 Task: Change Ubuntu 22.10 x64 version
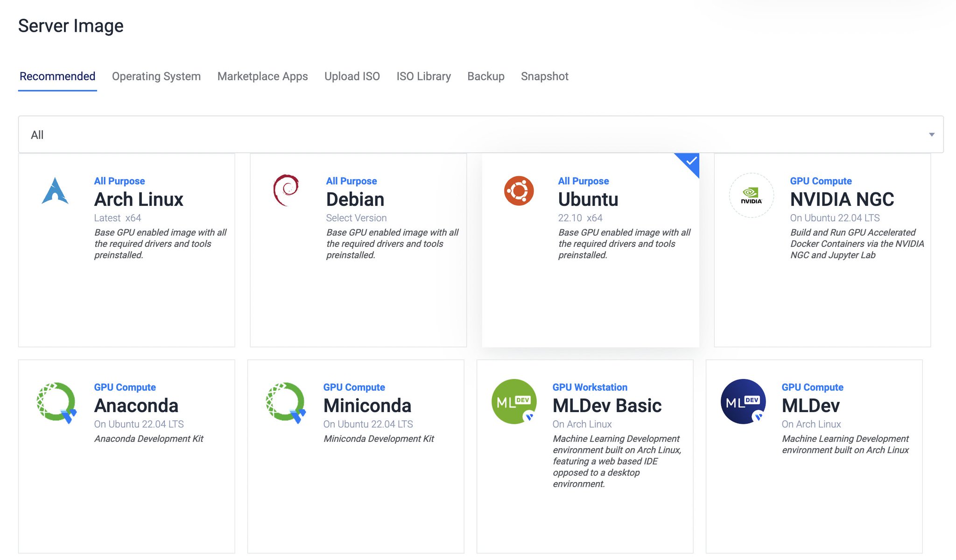[580, 218]
